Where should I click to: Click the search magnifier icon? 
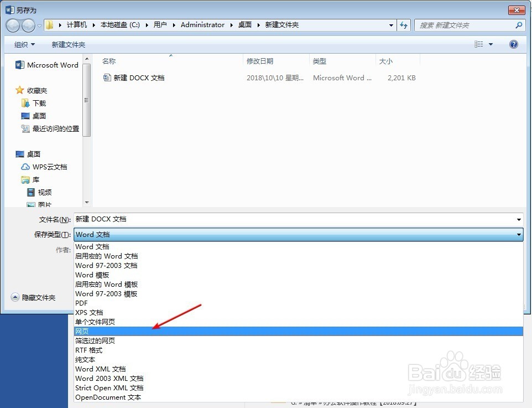coord(518,25)
